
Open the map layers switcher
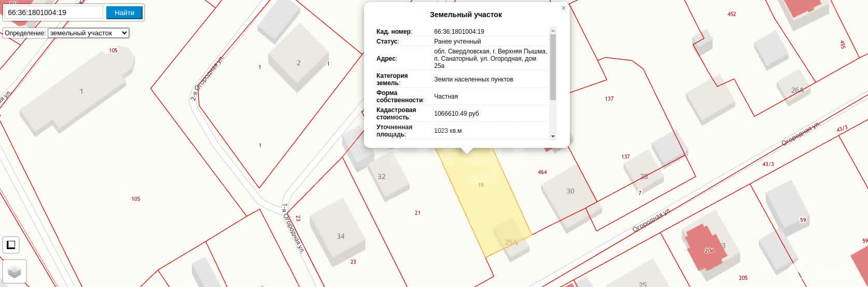[x=14, y=272]
